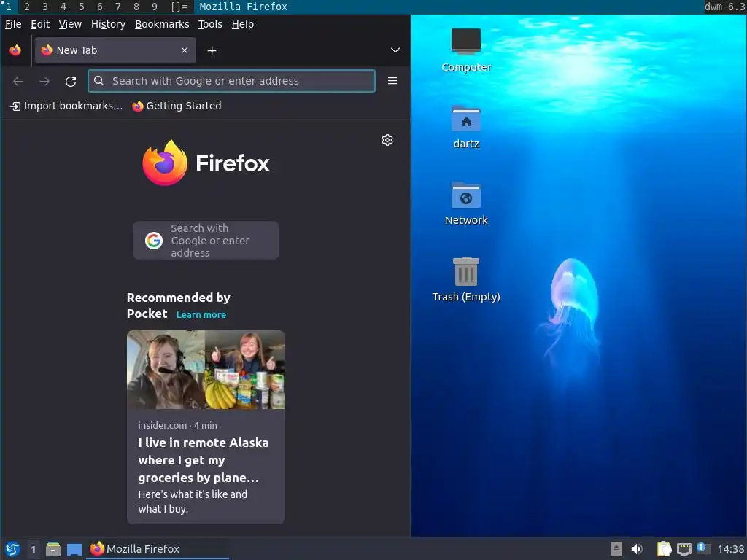
Task: Switch to dwm tag 3
Action: (x=44, y=7)
